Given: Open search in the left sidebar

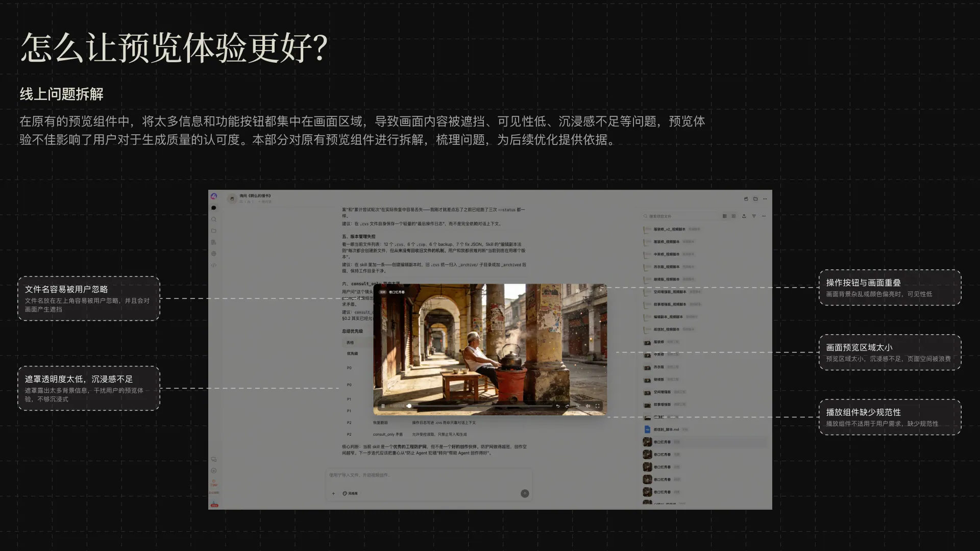Looking at the screenshot, I should (214, 219).
